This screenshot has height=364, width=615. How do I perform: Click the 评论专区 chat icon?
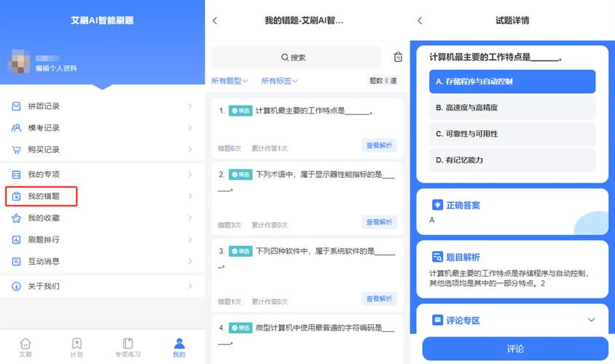click(437, 320)
